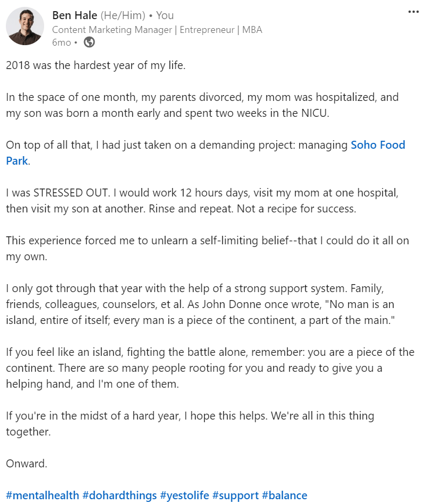This screenshot has width=428, height=504.
Task: Open the #dohardthings hashtag
Action: coord(121,496)
